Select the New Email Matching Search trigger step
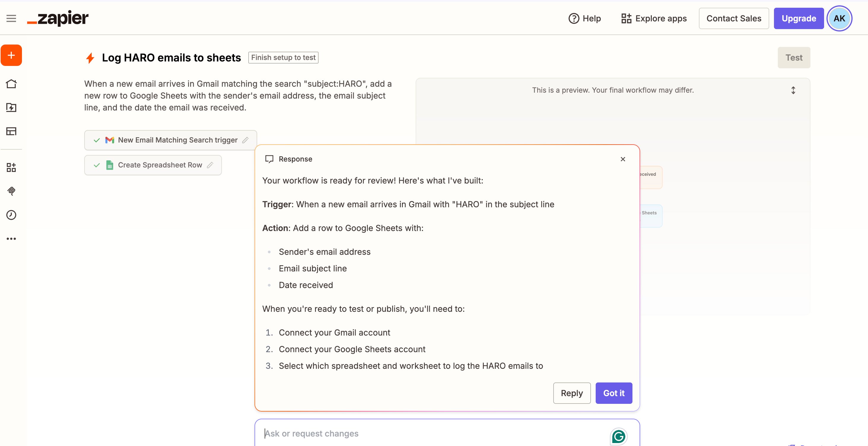 [171, 140]
